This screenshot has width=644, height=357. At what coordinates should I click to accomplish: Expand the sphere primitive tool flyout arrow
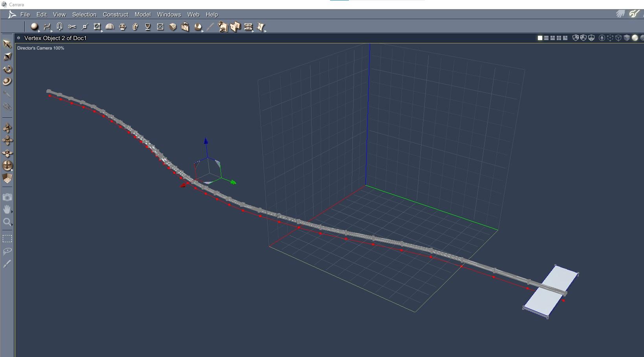39,31
